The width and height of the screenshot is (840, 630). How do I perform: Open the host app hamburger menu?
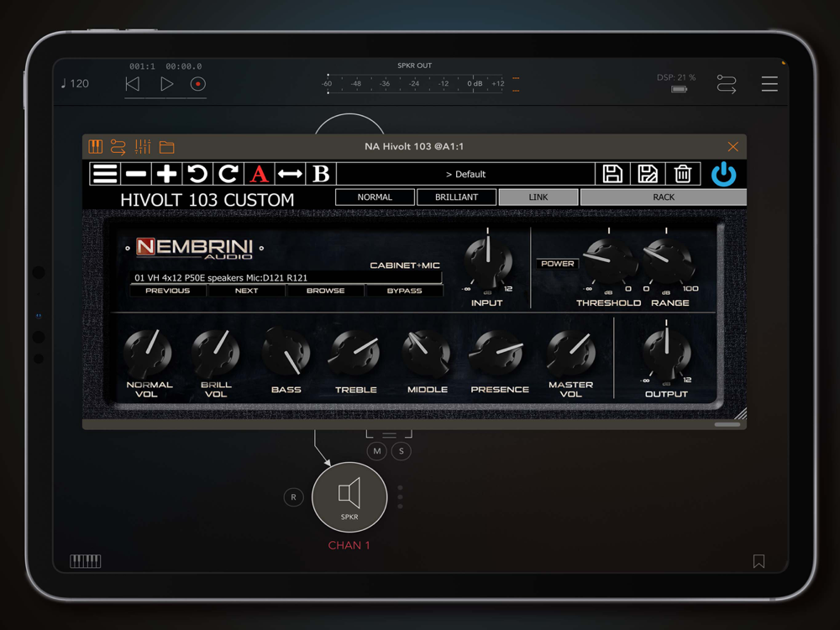tap(769, 84)
